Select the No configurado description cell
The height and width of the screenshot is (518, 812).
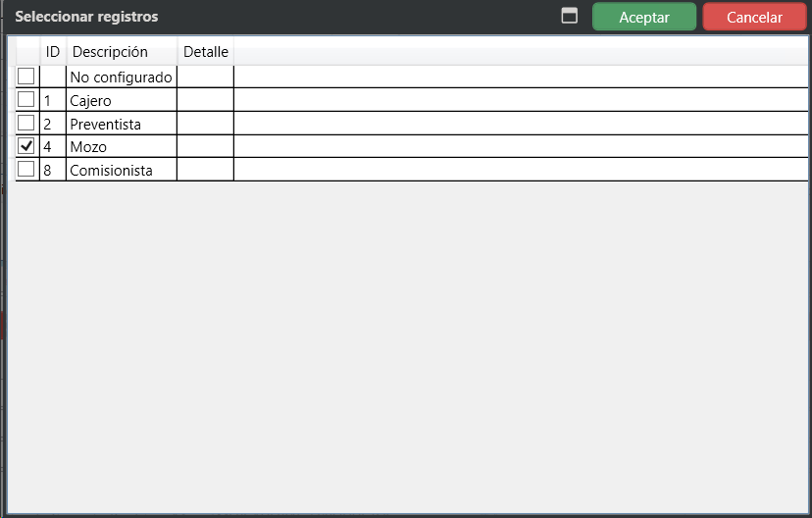(121, 77)
